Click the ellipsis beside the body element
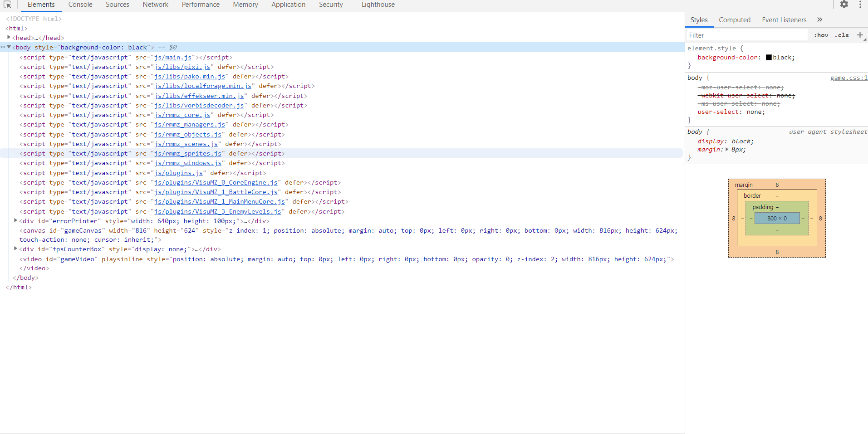This screenshot has height=434, width=868. point(3,47)
